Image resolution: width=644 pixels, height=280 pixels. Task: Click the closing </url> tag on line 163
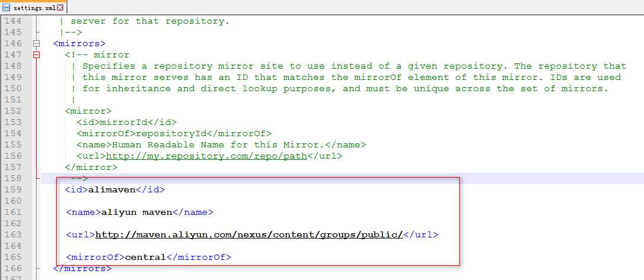click(x=421, y=235)
